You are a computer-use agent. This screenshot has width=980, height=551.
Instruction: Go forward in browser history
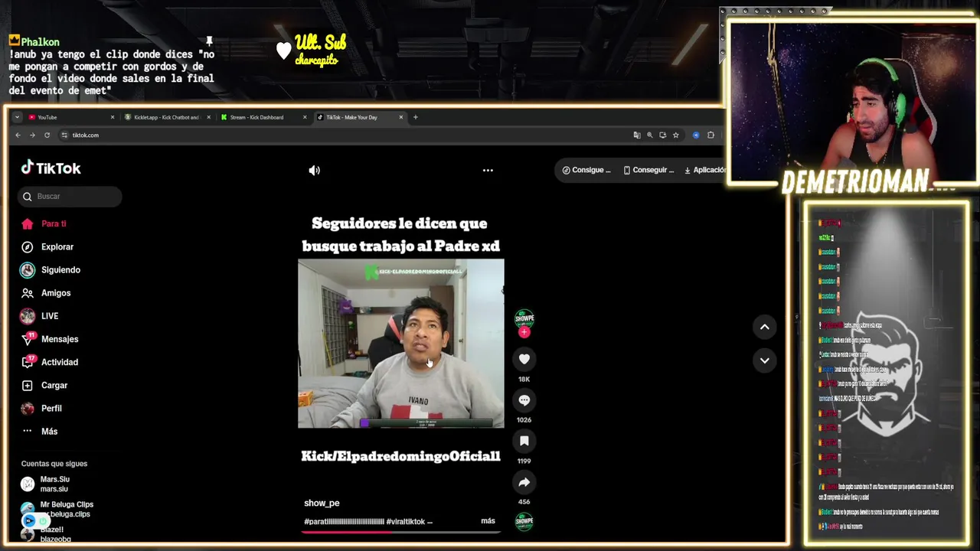[x=32, y=135]
